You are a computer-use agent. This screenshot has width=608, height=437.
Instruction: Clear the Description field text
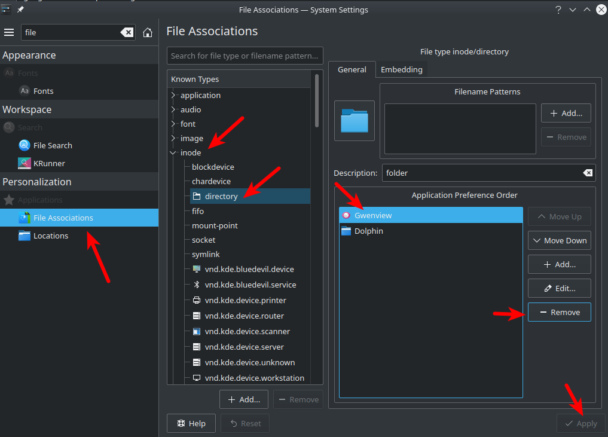click(588, 173)
